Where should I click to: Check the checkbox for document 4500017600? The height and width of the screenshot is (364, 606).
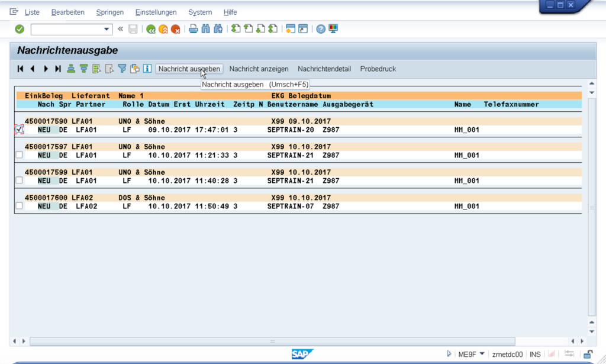point(20,206)
